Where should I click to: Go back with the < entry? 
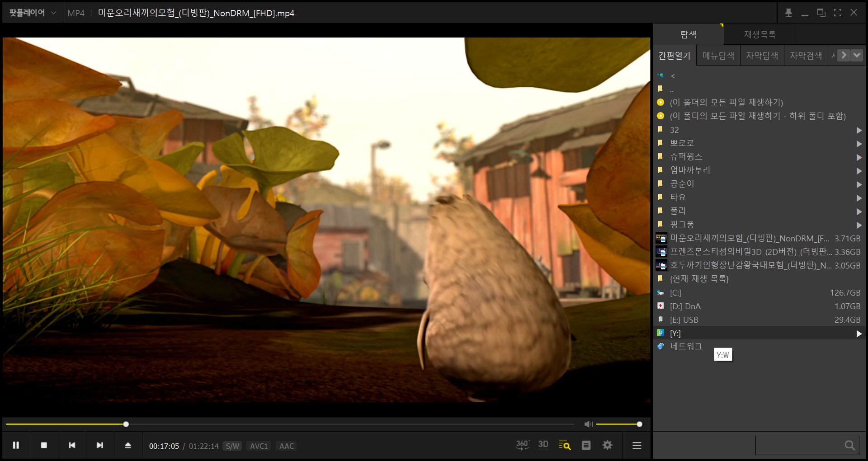(x=759, y=76)
